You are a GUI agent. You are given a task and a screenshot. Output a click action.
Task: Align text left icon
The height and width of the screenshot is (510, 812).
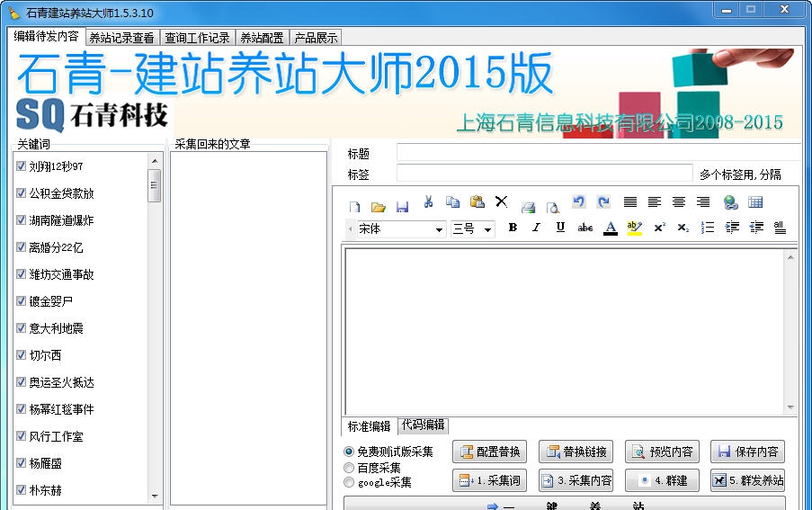(655, 201)
